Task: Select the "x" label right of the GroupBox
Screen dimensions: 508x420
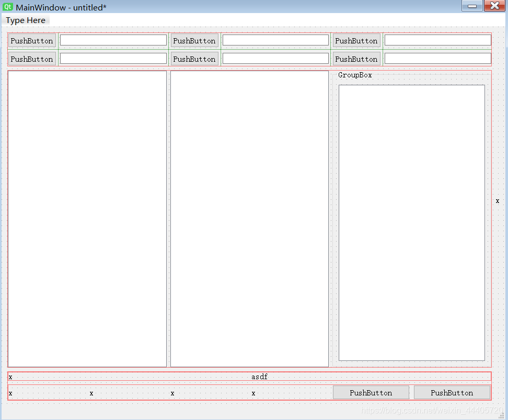Action: (x=498, y=201)
